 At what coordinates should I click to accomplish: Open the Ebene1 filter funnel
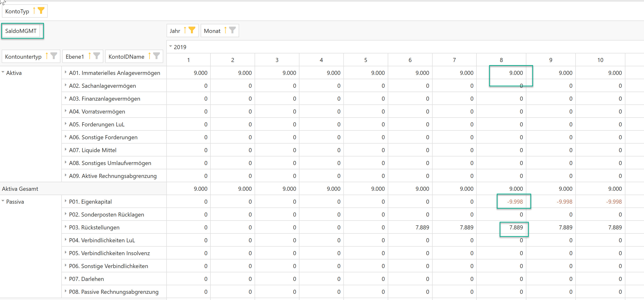(x=96, y=56)
